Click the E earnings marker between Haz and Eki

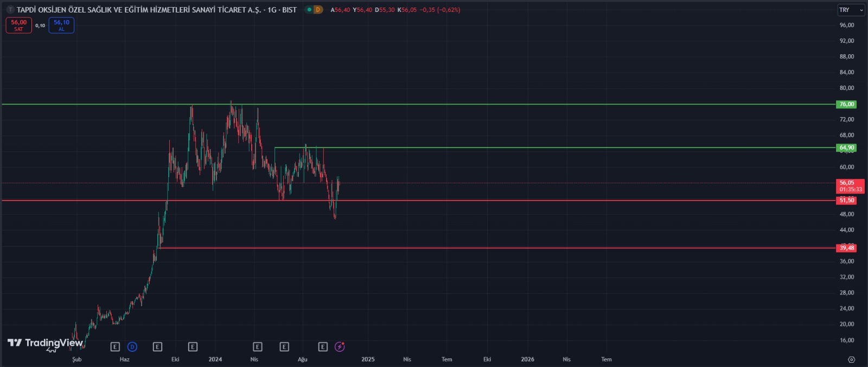click(157, 347)
